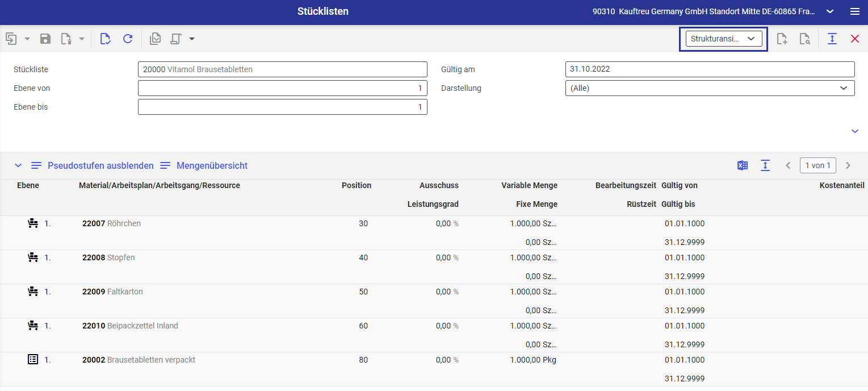Viewport: 868px width, 391px height.
Task: Click the document search icon
Action: [804, 39]
